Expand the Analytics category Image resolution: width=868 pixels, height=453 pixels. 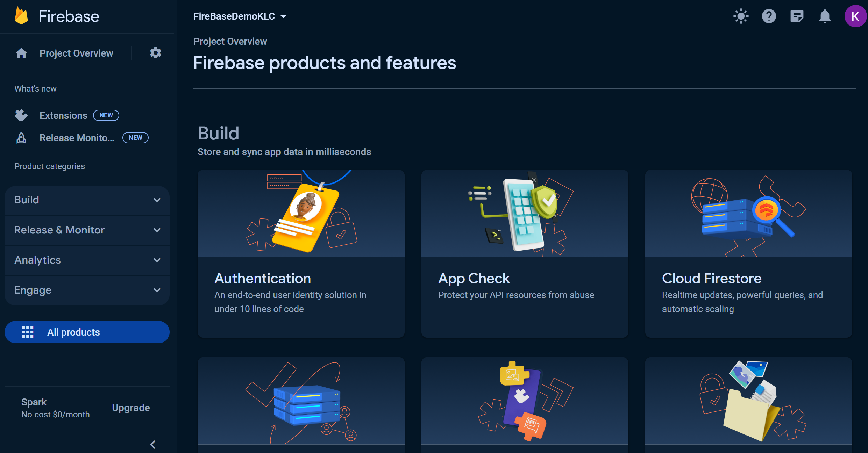tap(87, 260)
